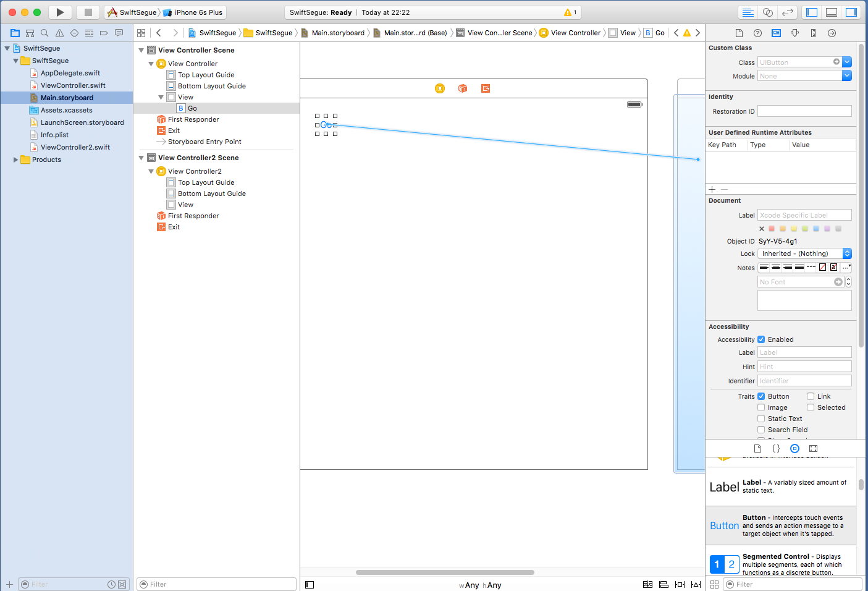Toggle the document outline button
The image size is (868, 591).
coord(310,584)
